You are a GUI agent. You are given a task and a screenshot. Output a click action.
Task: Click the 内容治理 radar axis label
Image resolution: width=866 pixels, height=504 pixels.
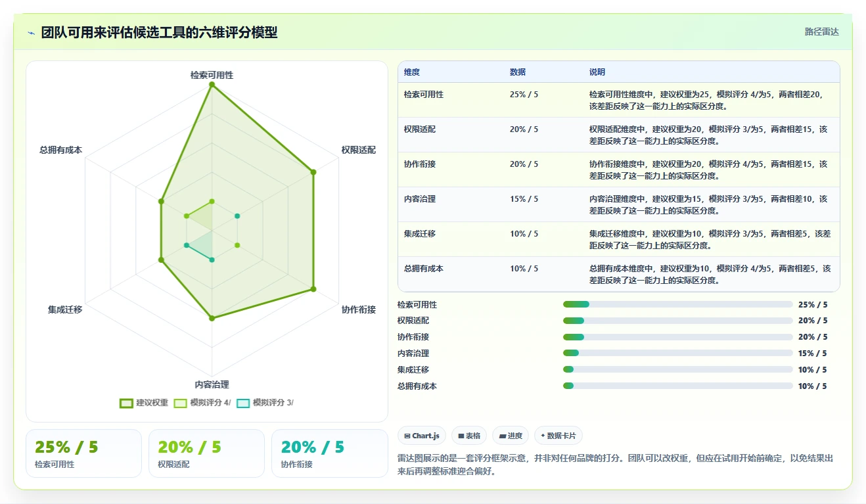point(212,385)
